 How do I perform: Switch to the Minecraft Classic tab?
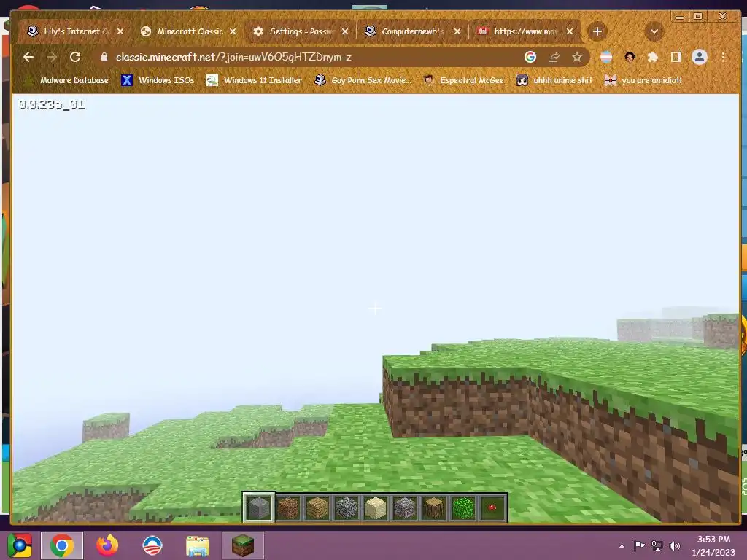coord(189,31)
